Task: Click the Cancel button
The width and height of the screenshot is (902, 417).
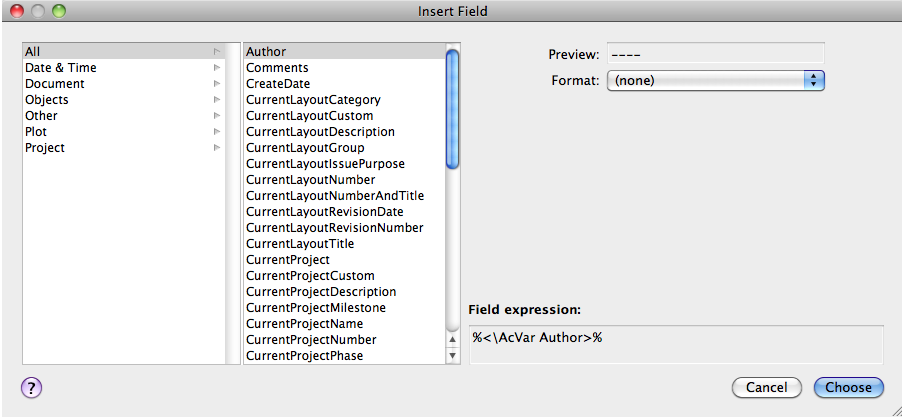Action: [767, 388]
